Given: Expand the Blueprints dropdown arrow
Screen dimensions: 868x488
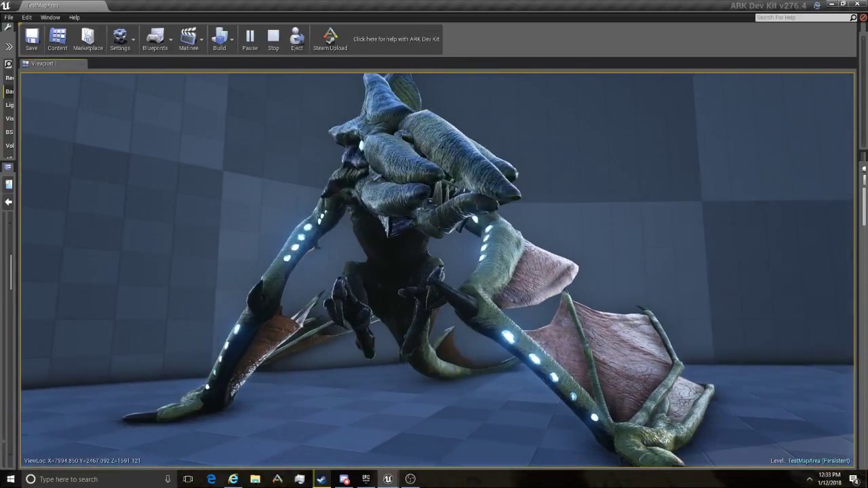Looking at the screenshot, I should 171,39.
